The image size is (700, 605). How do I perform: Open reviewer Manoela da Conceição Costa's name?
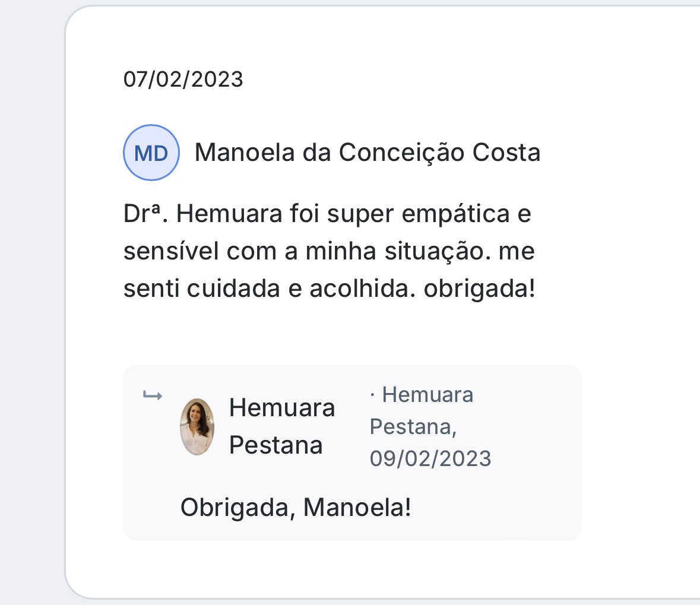(x=367, y=153)
